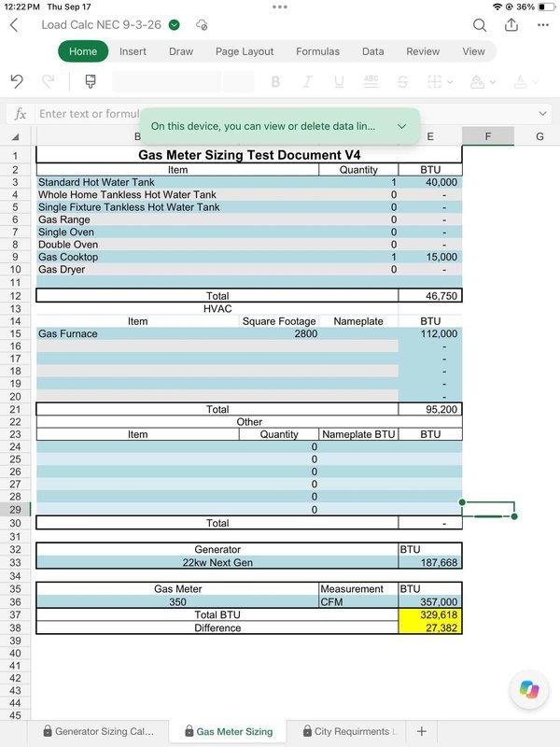Click the font name box
Viewport: 560px width, 747px height.
click(166, 81)
